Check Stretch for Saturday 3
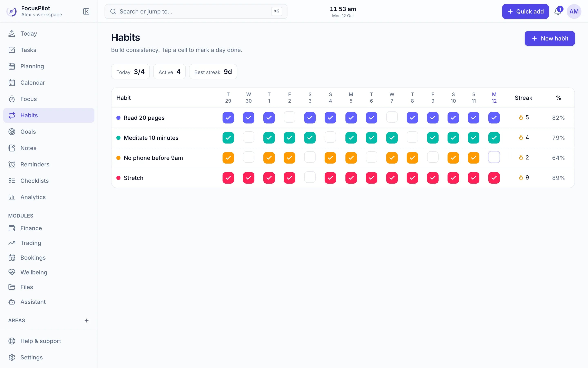This screenshot has width=588, height=368. point(310,177)
